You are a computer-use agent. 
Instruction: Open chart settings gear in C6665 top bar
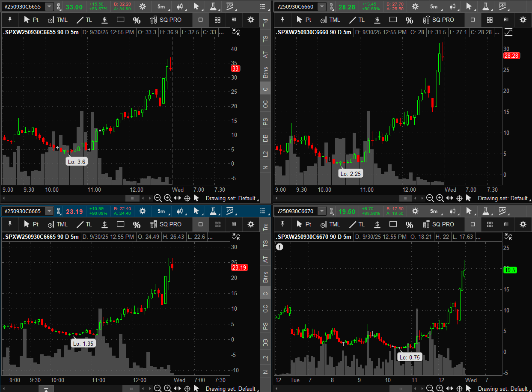[143, 211]
